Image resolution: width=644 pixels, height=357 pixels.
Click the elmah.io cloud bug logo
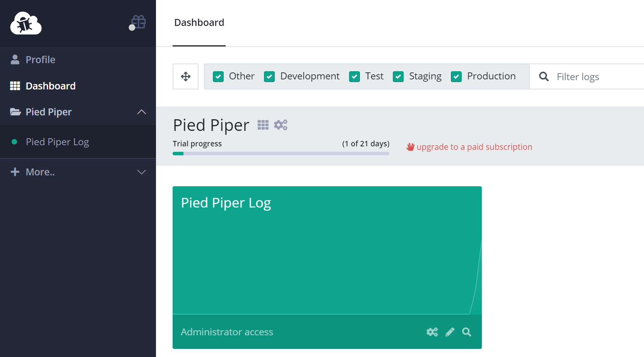pos(26,23)
